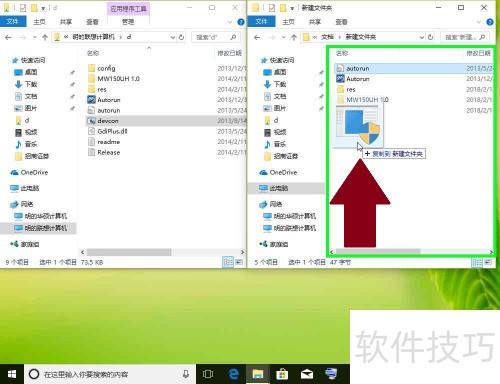Open the address history dropdown in left window
500x384 pixels.
[x=173, y=37]
